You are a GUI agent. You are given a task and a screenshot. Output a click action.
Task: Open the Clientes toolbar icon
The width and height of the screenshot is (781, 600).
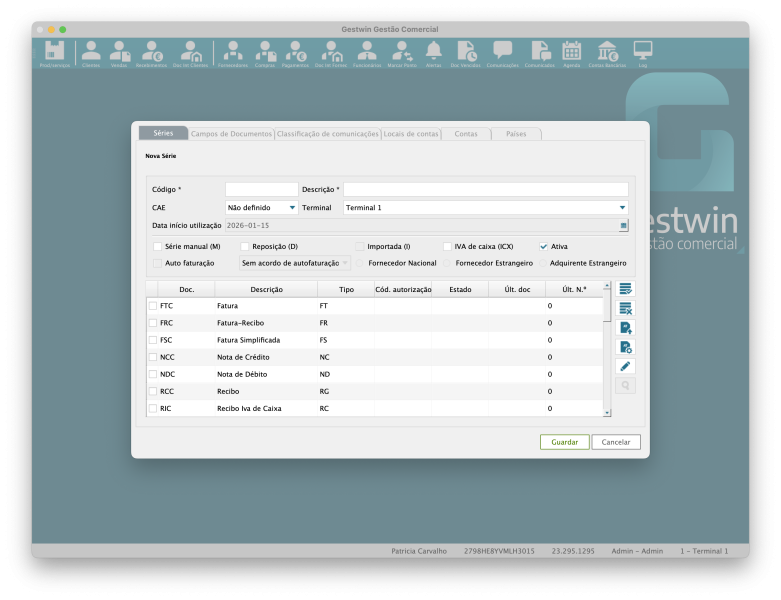click(91, 52)
